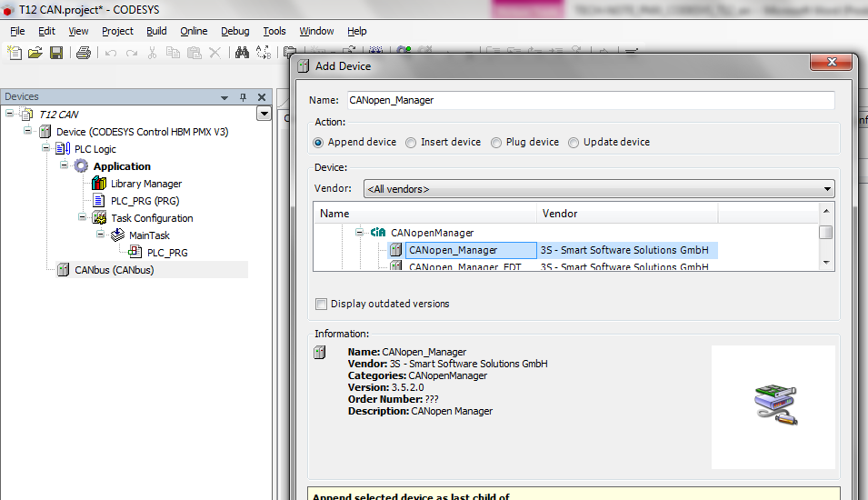Click the Name column header
The width and height of the screenshot is (868, 500).
pyautogui.click(x=425, y=213)
